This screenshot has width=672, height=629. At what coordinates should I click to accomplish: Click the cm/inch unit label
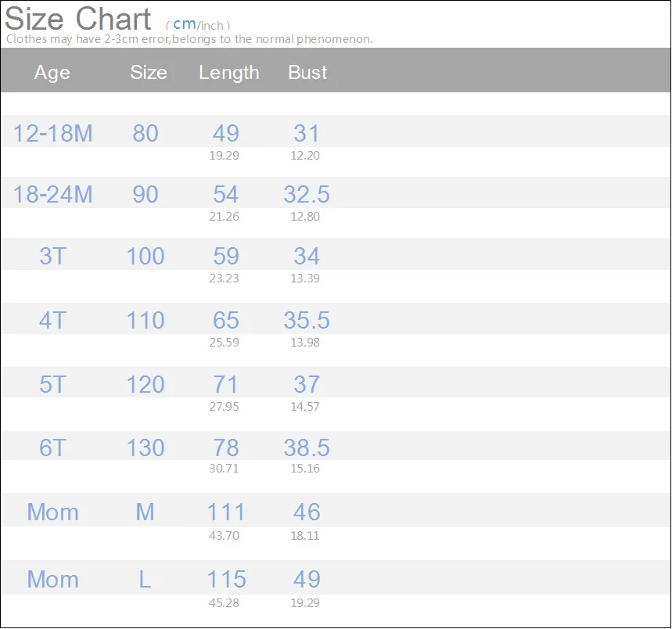pos(198,25)
